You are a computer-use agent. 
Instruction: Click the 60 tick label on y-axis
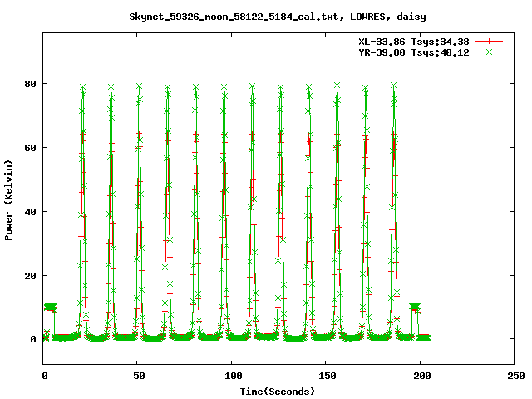[x=30, y=148]
